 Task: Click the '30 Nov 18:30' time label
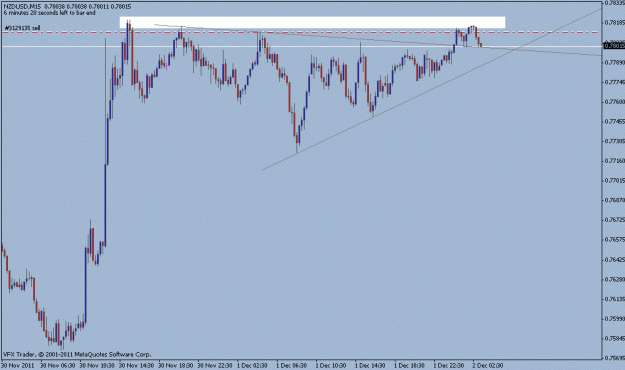176,365
